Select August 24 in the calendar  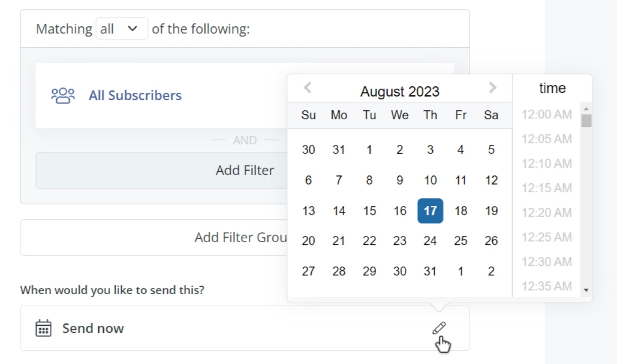coord(430,241)
